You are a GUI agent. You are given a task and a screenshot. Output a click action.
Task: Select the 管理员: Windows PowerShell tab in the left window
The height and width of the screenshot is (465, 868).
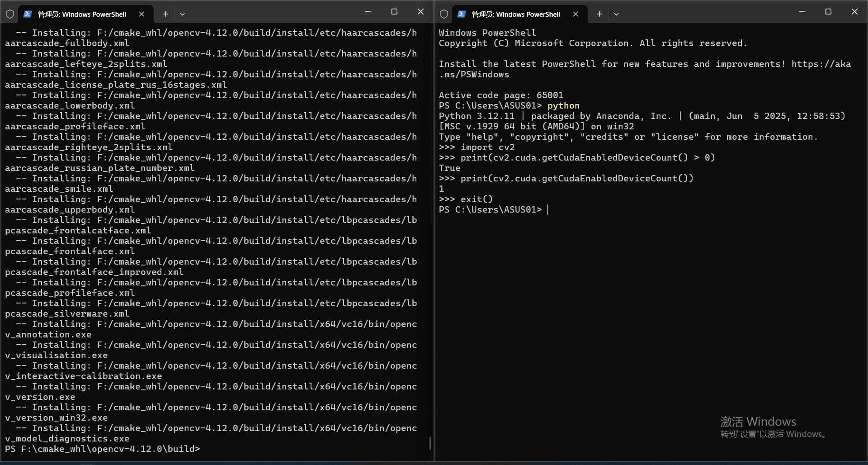tap(81, 14)
